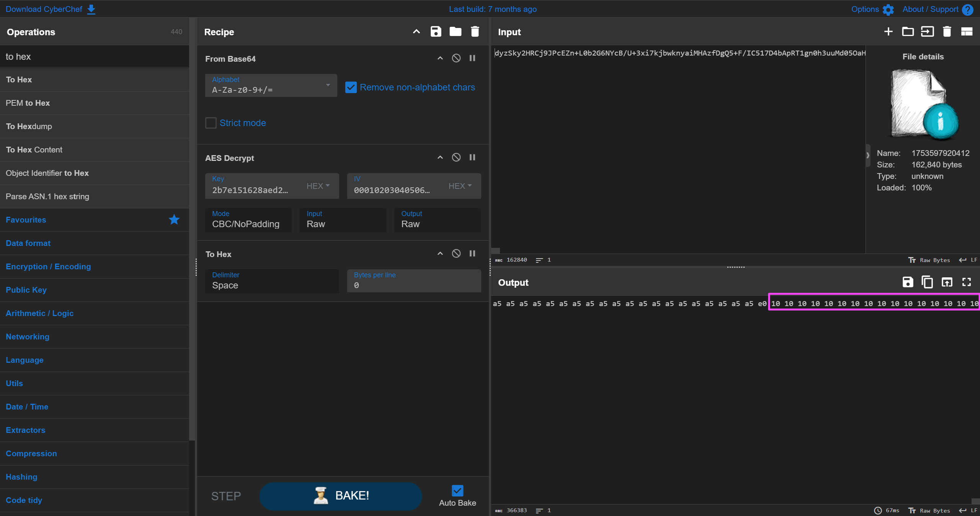Open the Base64 Alphabet dropdown

(x=271, y=85)
